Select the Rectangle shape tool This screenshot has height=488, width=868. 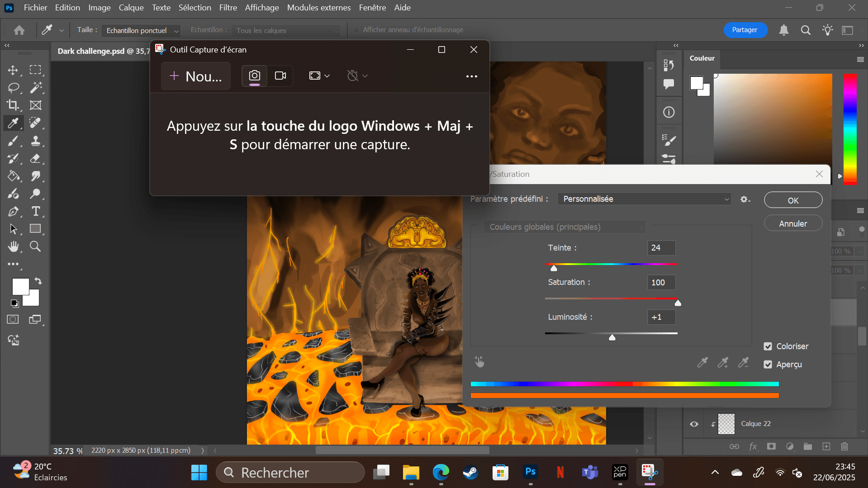point(35,229)
